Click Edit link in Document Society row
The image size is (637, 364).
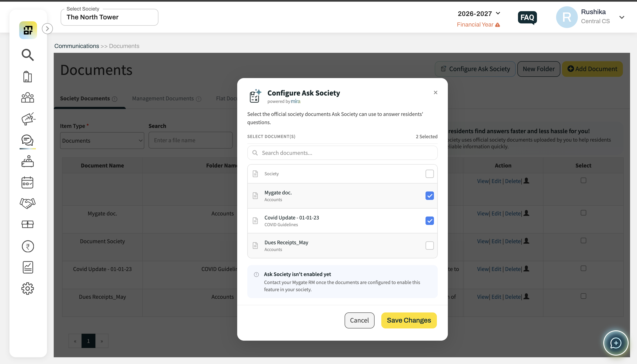pyautogui.click(x=496, y=241)
